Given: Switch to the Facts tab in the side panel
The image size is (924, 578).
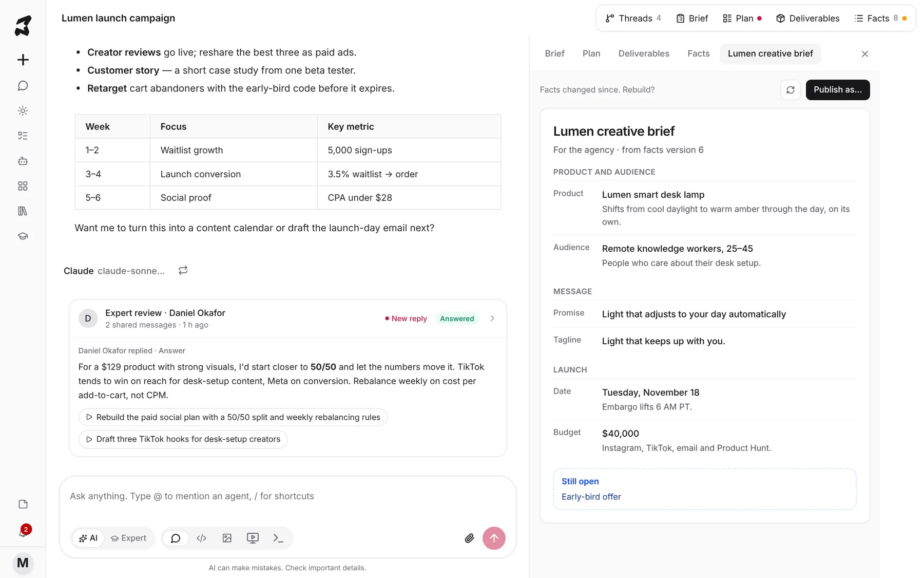Looking at the screenshot, I should [698, 53].
